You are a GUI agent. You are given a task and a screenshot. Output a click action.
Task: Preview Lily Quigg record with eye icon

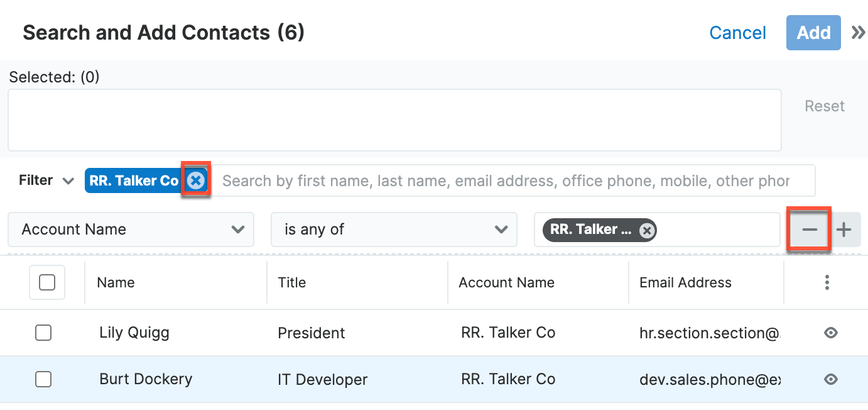[x=831, y=333]
